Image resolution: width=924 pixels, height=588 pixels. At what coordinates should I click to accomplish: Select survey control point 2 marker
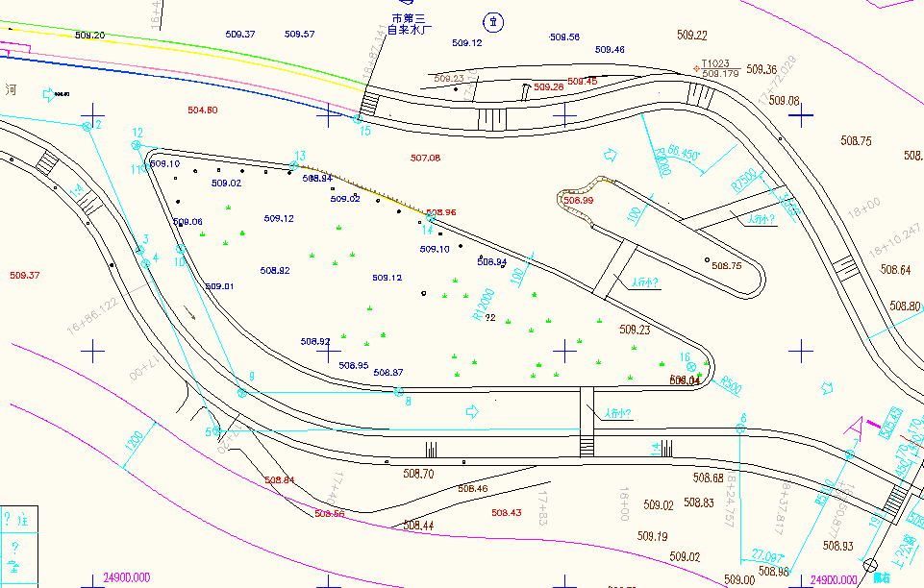[87, 126]
